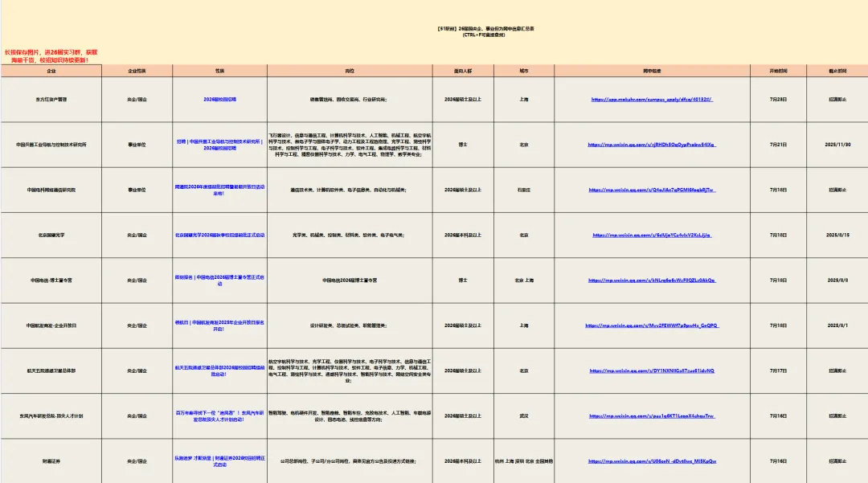This screenshot has height=483, width=868.
Task: Open the weixin link in the 石家庄 row
Action: coord(652,190)
